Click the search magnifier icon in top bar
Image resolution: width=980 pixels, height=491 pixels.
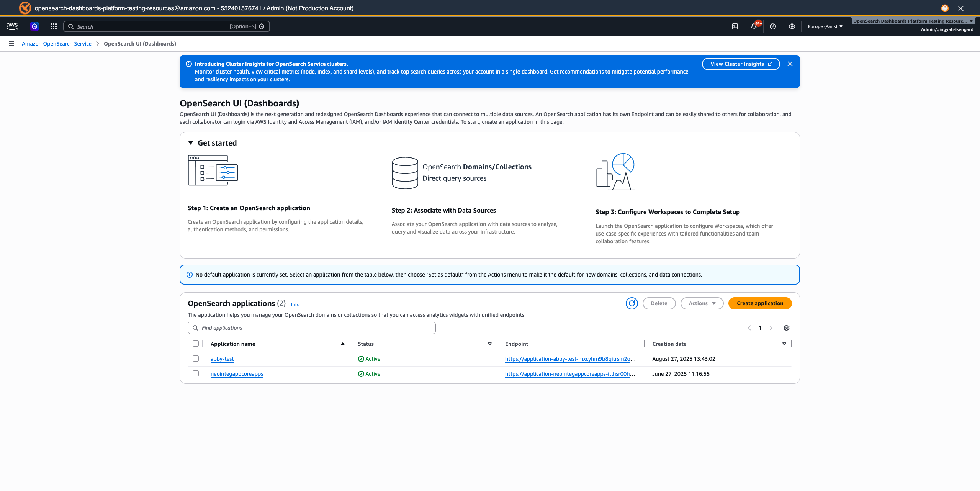tap(71, 26)
